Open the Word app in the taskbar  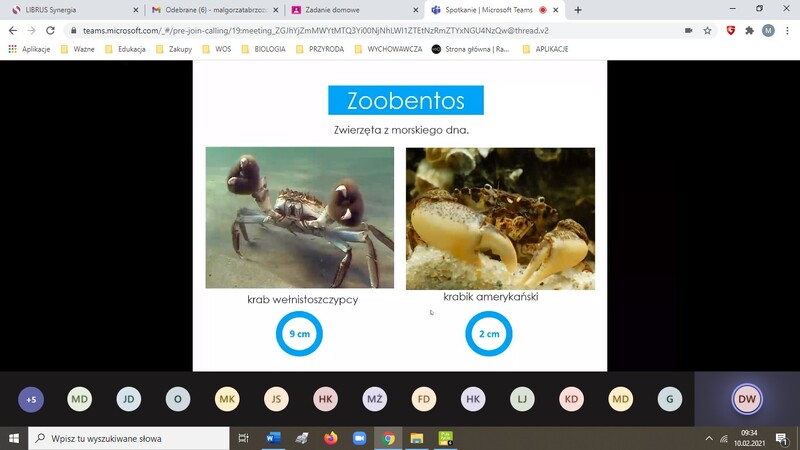[x=273, y=438]
